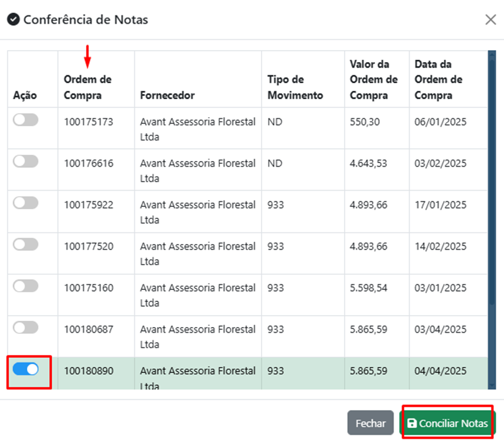Click the Data da Ordem de Compra header
This screenshot has width=504, height=443.
click(x=439, y=80)
